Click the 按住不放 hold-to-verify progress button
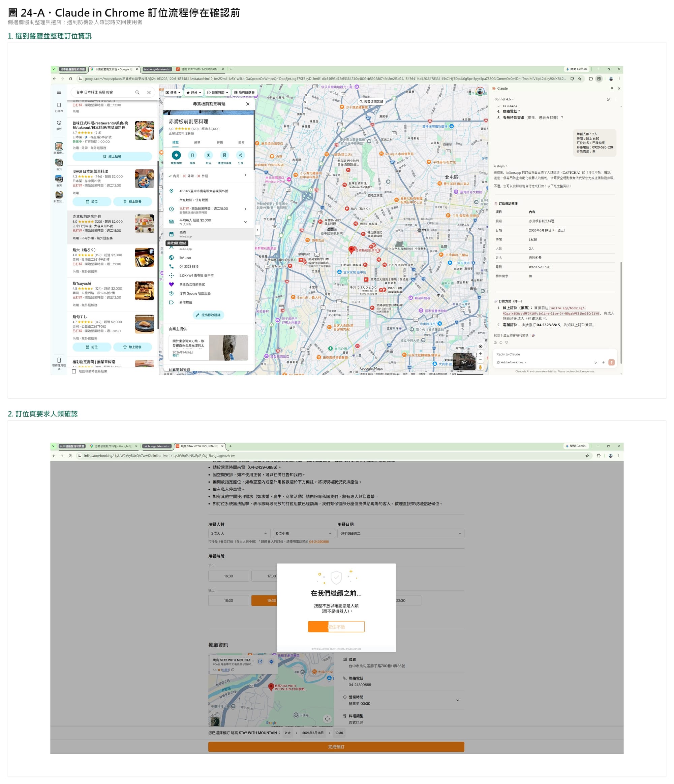 click(x=336, y=627)
